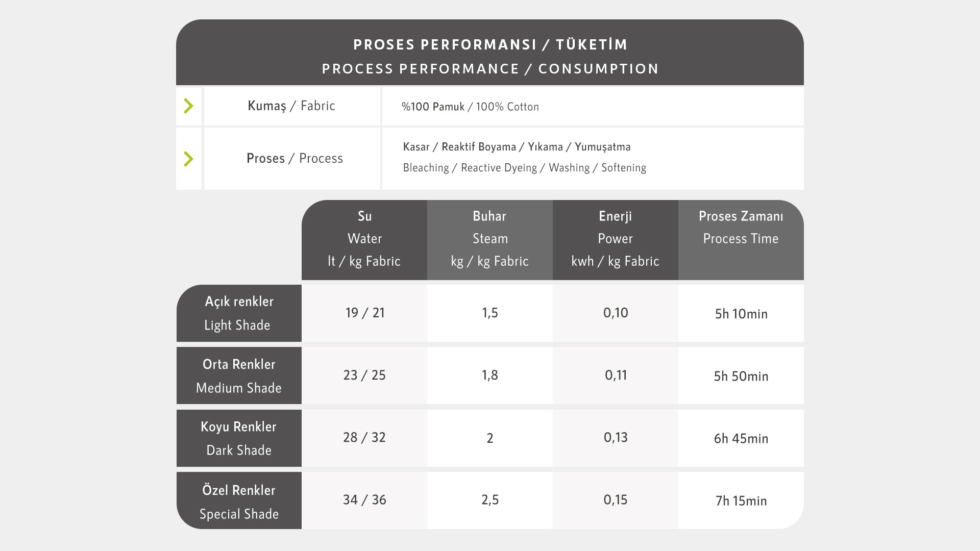Click the green chevron beside Kumaş / Fabric
Image resolution: width=980 pixels, height=551 pixels.
click(x=188, y=106)
